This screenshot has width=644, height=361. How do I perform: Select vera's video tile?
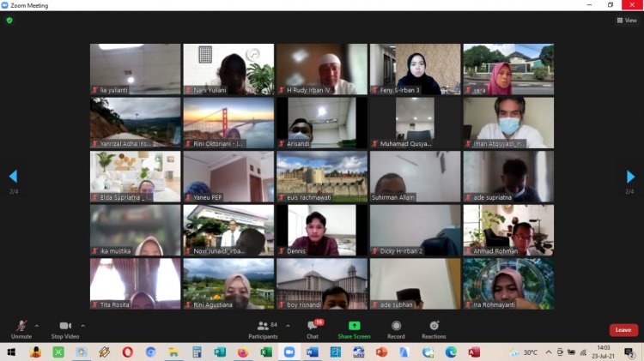(x=508, y=69)
